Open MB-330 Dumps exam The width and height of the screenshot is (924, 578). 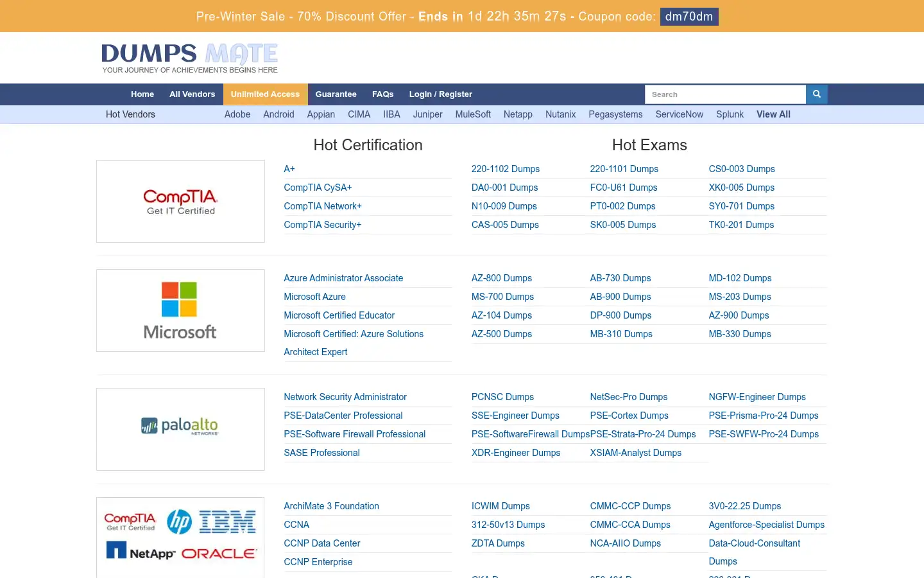[x=740, y=334]
